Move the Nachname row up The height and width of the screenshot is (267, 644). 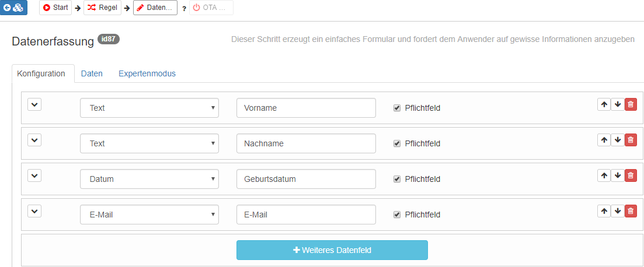[x=604, y=140]
